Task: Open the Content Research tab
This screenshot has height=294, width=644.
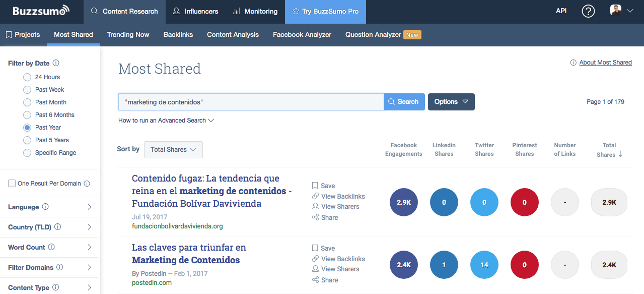Action: tap(124, 12)
